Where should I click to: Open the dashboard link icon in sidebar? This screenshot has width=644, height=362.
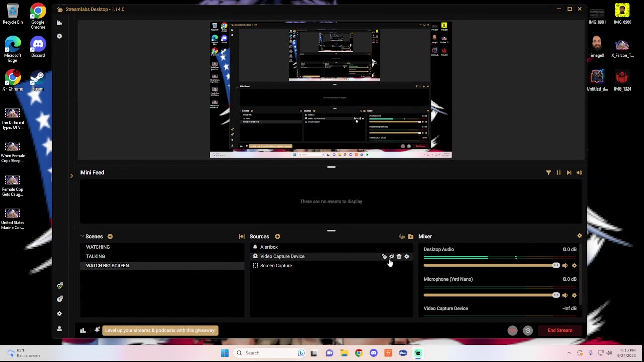point(60,286)
